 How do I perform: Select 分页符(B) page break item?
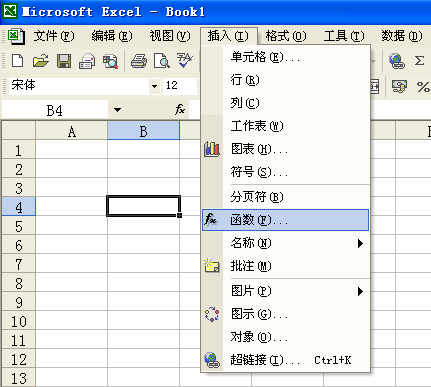[x=285, y=197]
